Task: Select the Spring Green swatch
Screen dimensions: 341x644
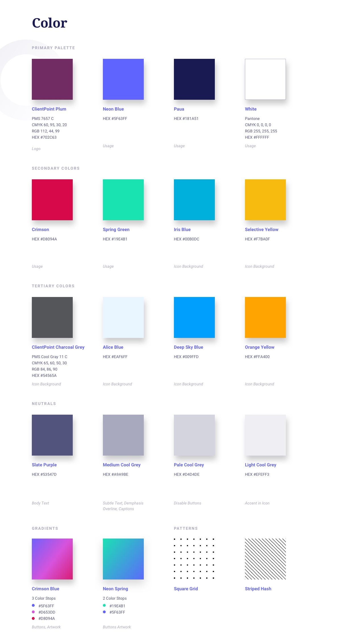Action: (123, 200)
